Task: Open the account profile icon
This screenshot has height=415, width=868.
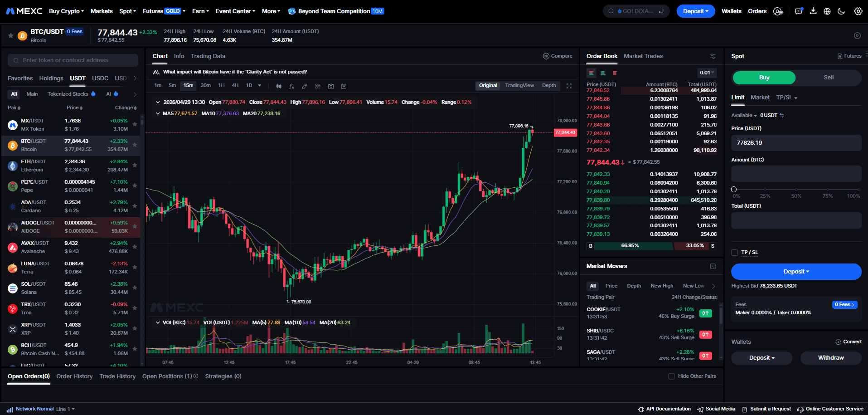Action: coord(778,11)
